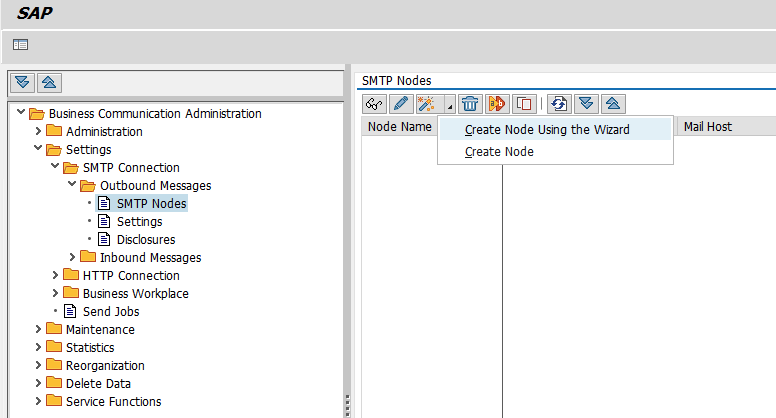
Task: Click the Business Communication Administration label
Action: point(155,114)
